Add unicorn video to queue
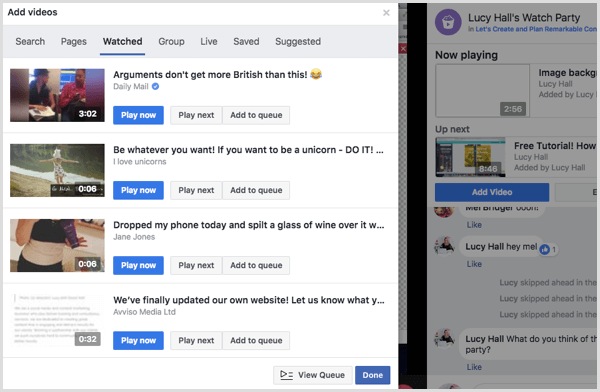The width and height of the screenshot is (600, 392). 256,190
